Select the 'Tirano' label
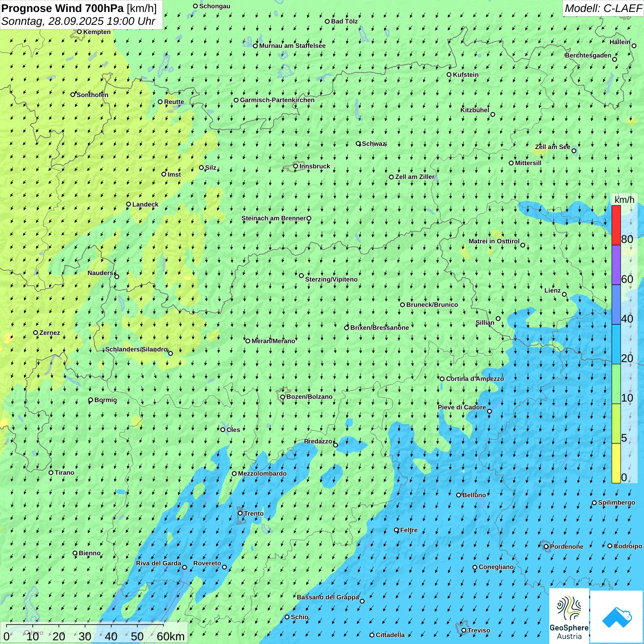The width and height of the screenshot is (644, 644). tap(64, 472)
